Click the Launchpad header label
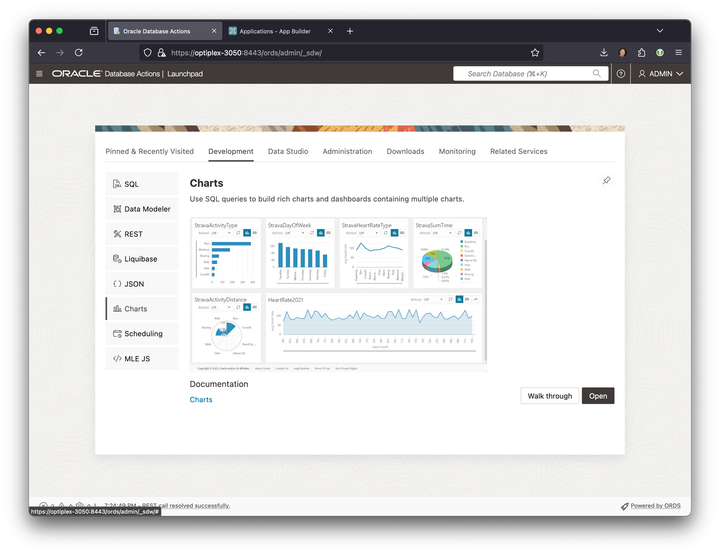 185,73
